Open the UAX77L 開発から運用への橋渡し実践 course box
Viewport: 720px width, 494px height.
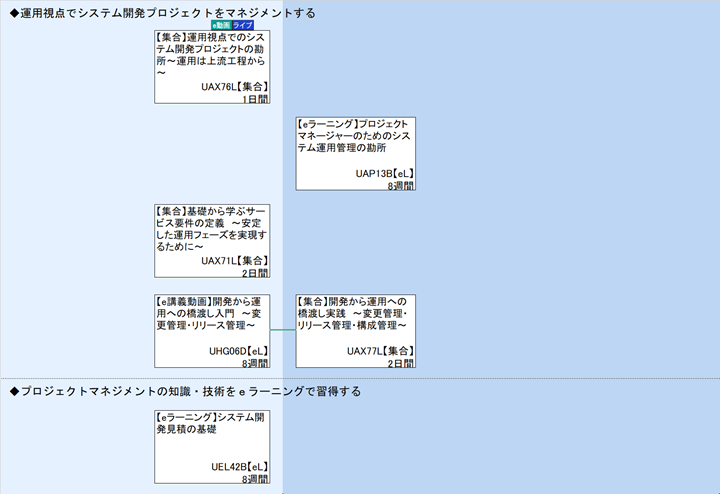356,331
